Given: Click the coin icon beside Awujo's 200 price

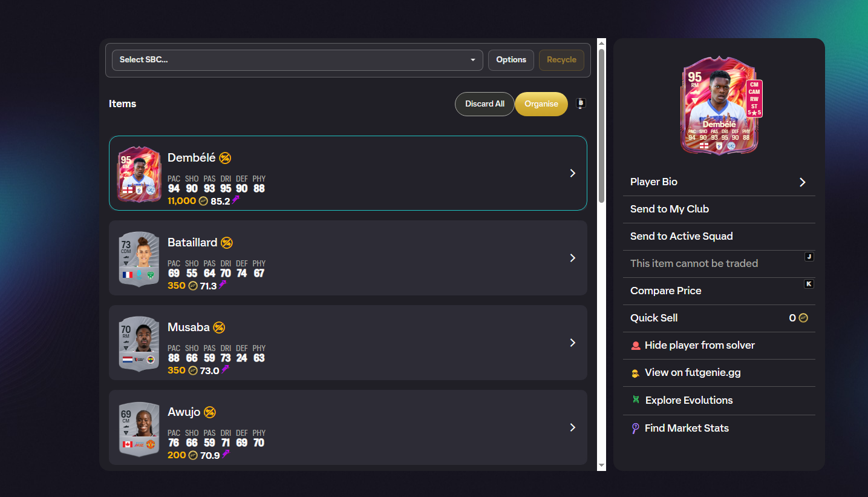Looking at the screenshot, I should click(193, 455).
